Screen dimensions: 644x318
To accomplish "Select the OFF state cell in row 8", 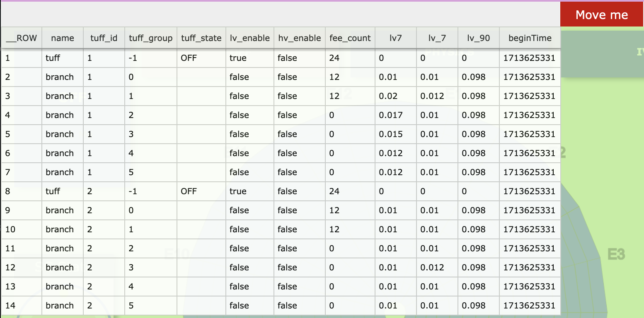I will point(201,191).
